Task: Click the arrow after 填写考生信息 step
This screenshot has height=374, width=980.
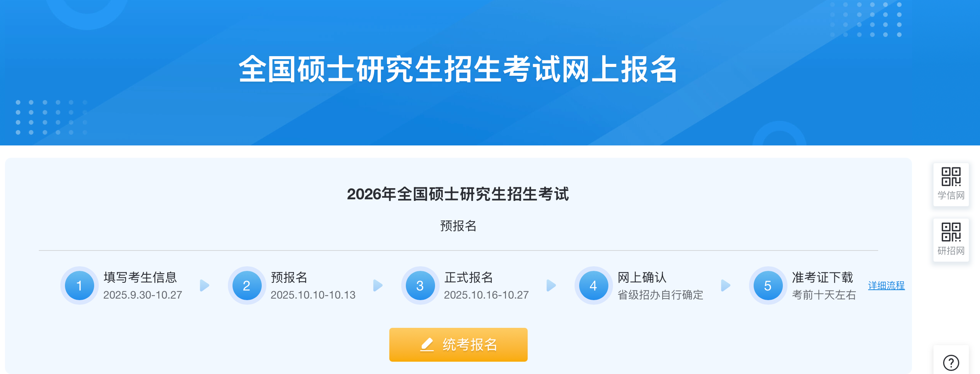Action: tap(204, 286)
